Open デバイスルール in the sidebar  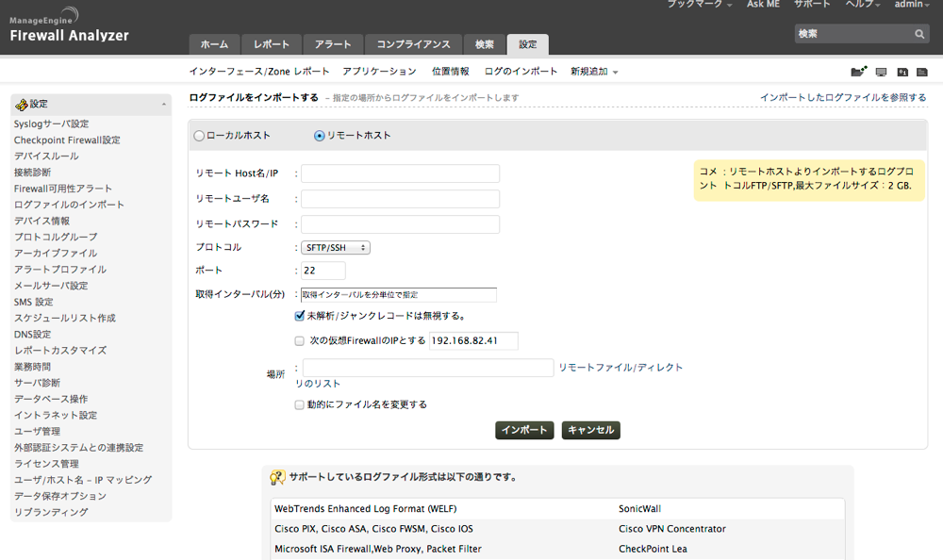(x=46, y=156)
